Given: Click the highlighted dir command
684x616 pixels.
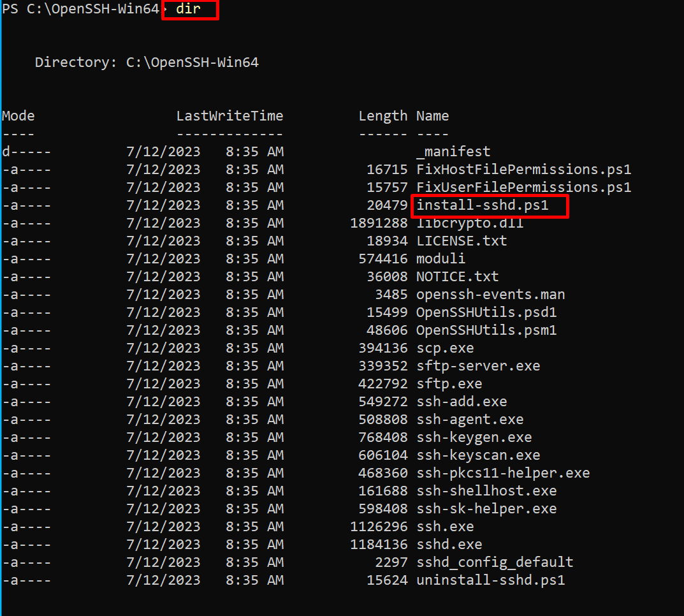Looking at the screenshot, I should [x=188, y=9].
